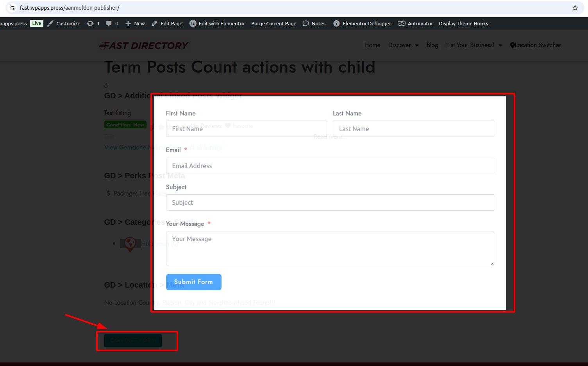
Task: Focus the Email Address input field
Action: 330,166
